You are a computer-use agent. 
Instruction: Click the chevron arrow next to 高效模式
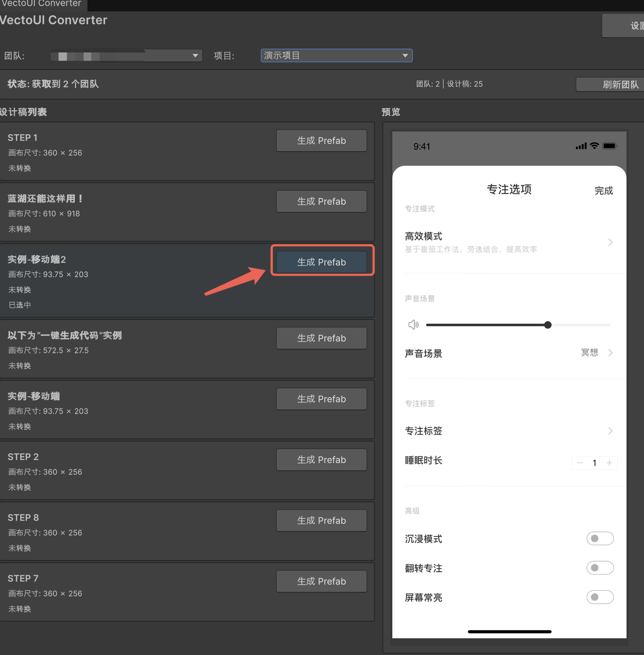pyautogui.click(x=610, y=242)
